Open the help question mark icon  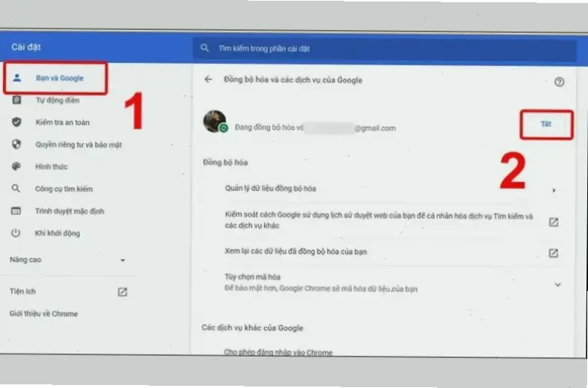[559, 81]
